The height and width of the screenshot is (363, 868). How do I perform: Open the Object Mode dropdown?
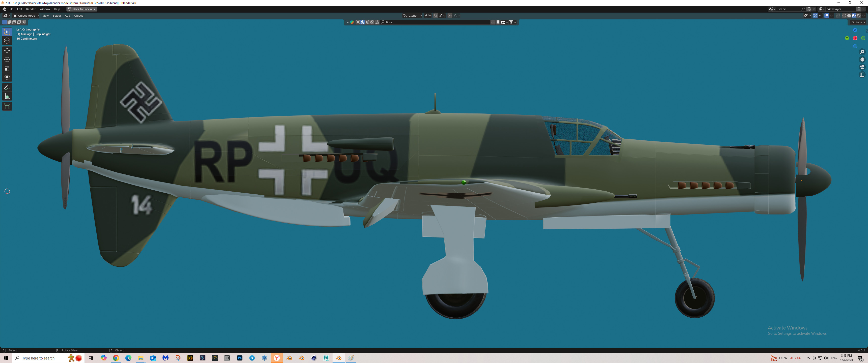click(x=25, y=16)
